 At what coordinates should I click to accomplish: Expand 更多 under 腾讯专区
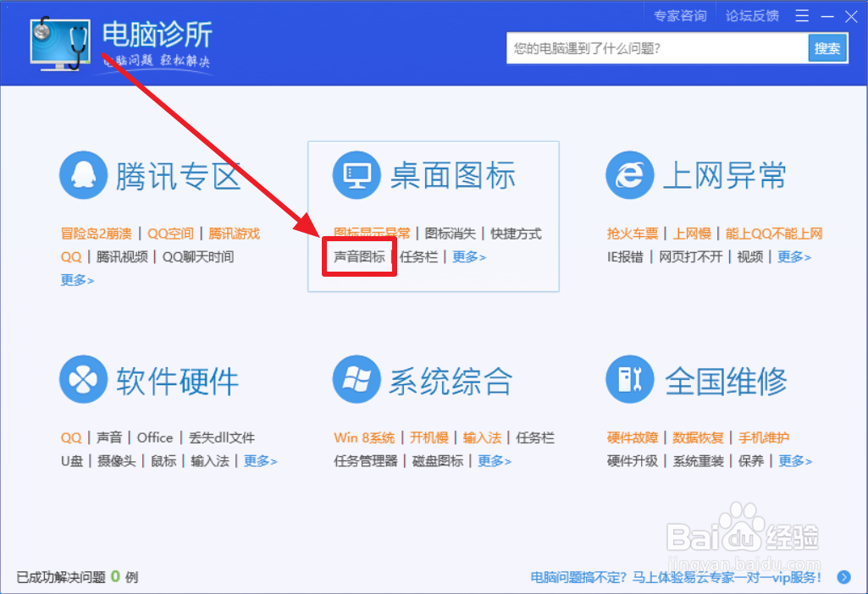click(x=77, y=280)
